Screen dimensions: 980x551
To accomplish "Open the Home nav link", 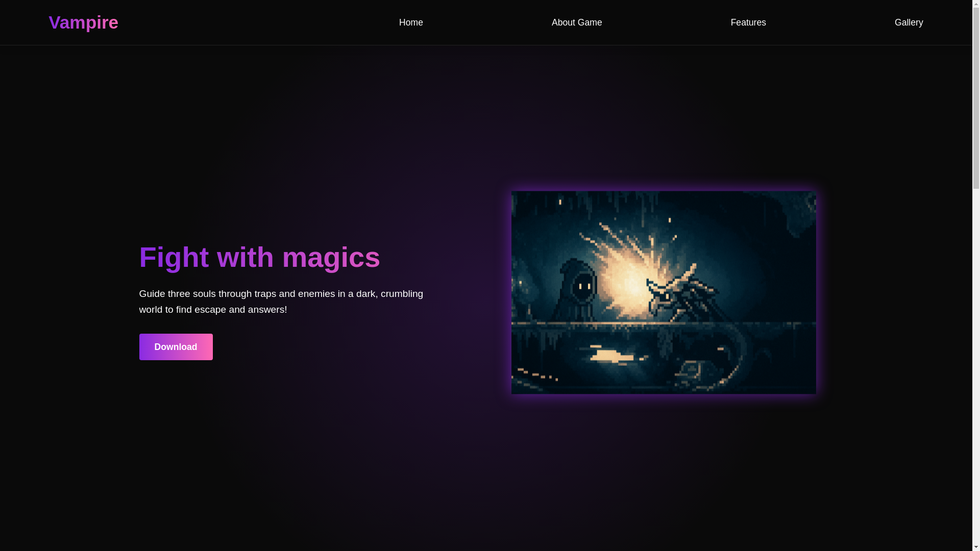I will 411,22.
